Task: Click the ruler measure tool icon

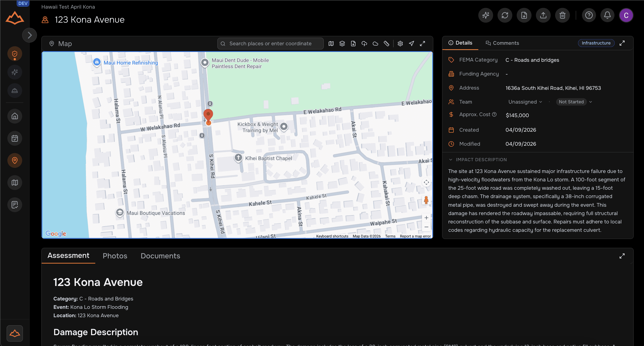Action: click(x=386, y=44)
